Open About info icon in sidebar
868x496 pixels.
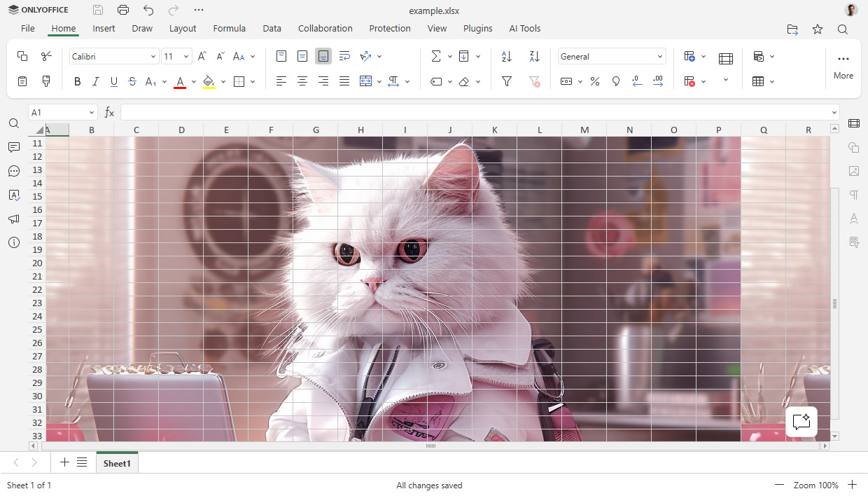[x=14, y=242]
